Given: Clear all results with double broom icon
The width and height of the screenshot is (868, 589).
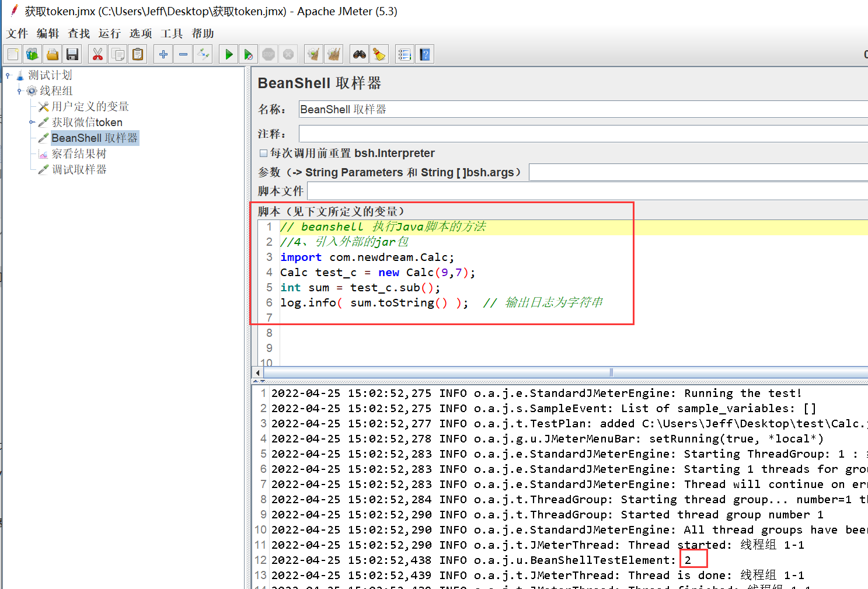Looking at the screenshot, I should pos(334,54).
